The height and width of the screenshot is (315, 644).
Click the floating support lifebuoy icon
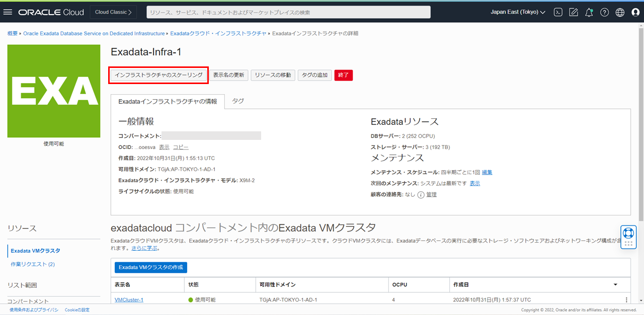(628, 233)
